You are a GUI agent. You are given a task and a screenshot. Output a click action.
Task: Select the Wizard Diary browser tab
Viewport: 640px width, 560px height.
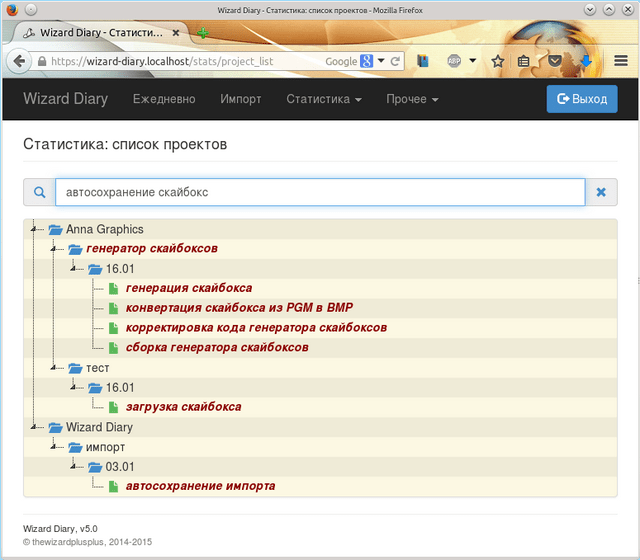[x=101, y=33]
